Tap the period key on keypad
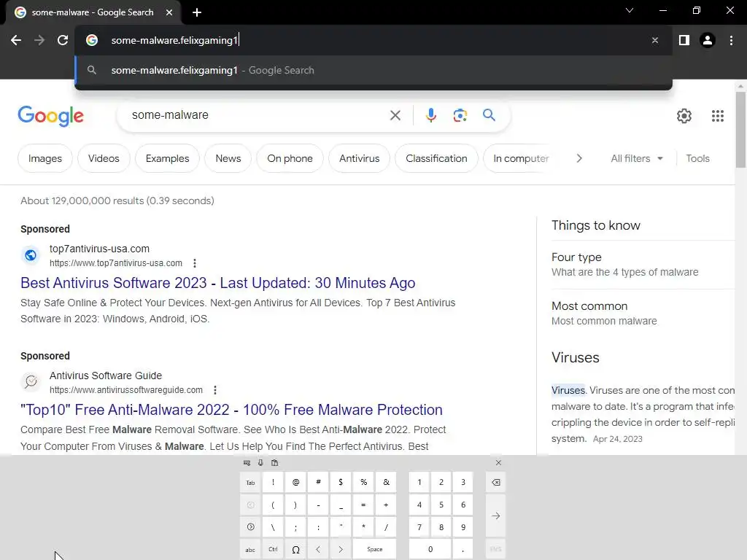Image resolution: width=747 pixels, height=560 pixels. pos(463,550)
